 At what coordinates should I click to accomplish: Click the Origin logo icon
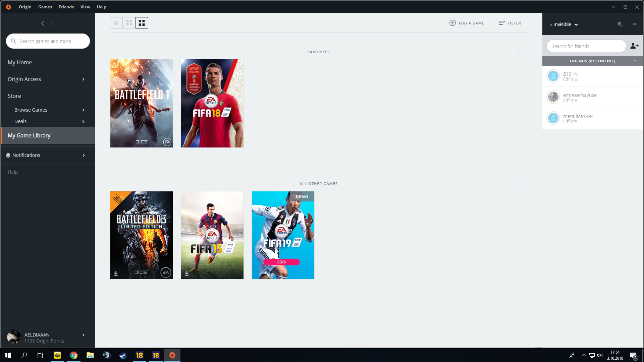(8, 7)
